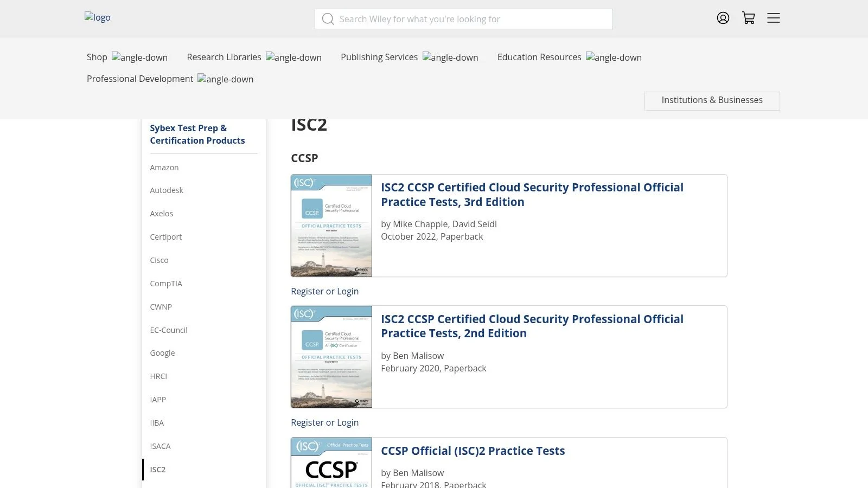Screen dimensions: 868x488
Task: Click the CCSP section heading
Action: [304, 158]
